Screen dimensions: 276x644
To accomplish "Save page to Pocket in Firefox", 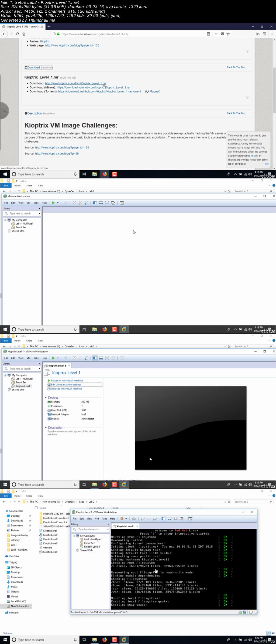I will [222, 34].
